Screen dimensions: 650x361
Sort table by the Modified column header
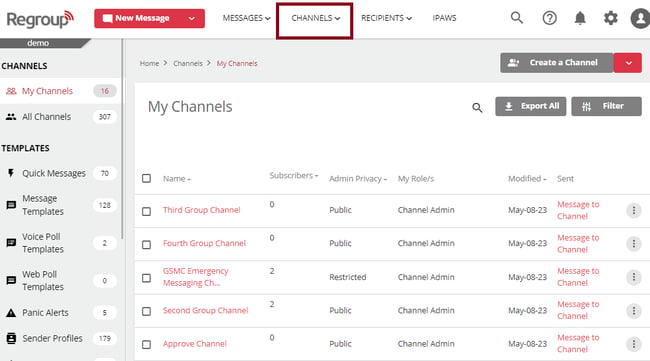tap(527, 179)
